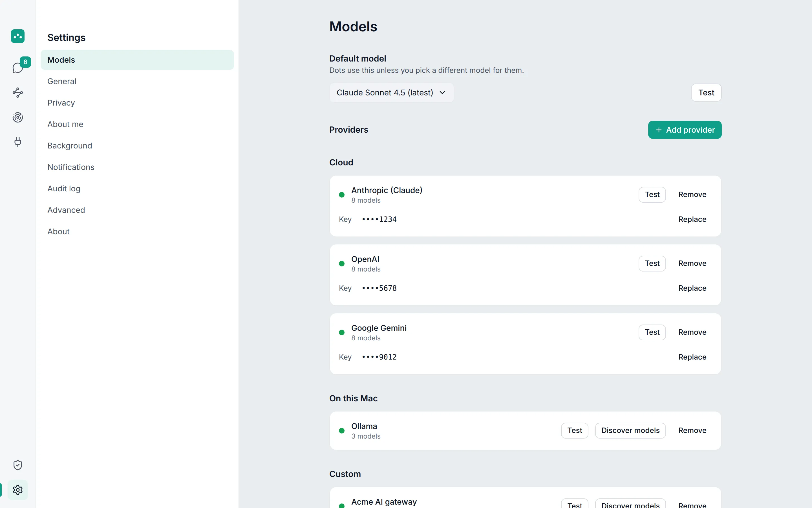This screenshot has height=508, width=812.
Task: Remove the Google Gemini provider
Action: [x=692, y=332]
